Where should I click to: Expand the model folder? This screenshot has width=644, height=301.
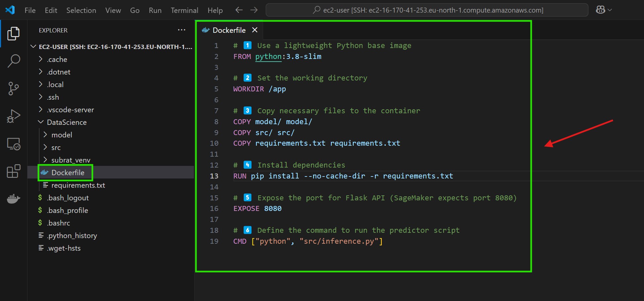click(x=62, y=135)
